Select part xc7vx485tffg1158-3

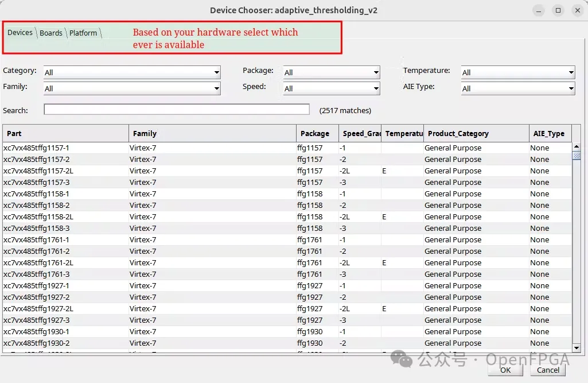pos(287,229)
